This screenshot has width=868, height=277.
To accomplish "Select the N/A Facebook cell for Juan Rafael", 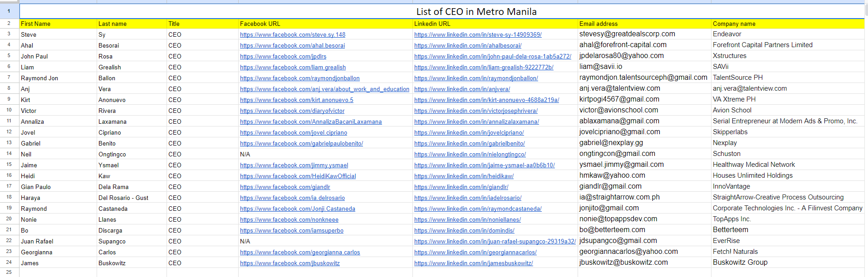I will coord(325,241).
